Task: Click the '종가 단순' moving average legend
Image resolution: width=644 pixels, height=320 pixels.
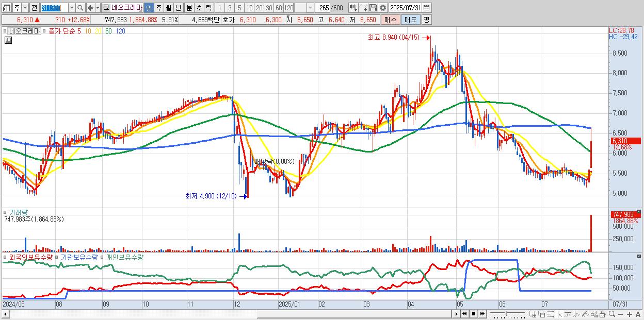Action: (62, 31)
